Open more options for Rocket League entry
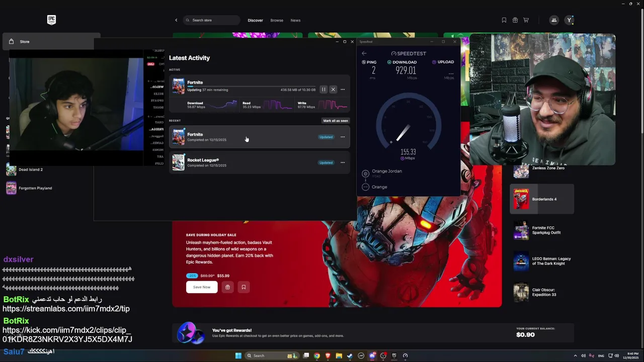The image size is (644, 362). [343, 162]
